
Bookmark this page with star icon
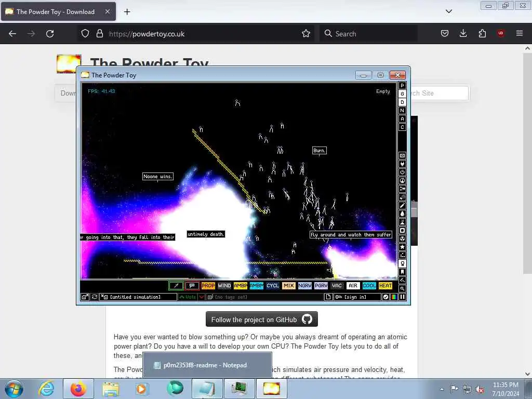click(x=306, y=33)
